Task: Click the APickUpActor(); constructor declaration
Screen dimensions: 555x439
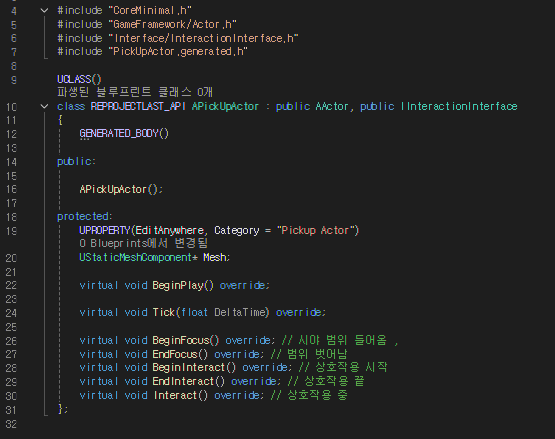Action: tap(121, 189)
